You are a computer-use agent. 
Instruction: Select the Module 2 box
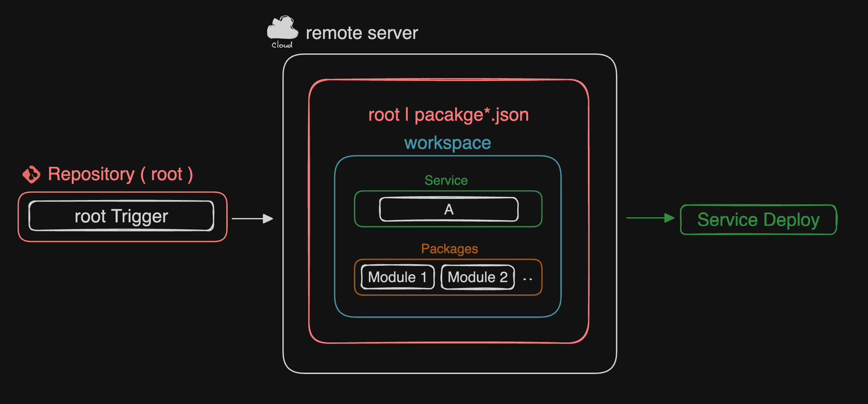point(477,277)
